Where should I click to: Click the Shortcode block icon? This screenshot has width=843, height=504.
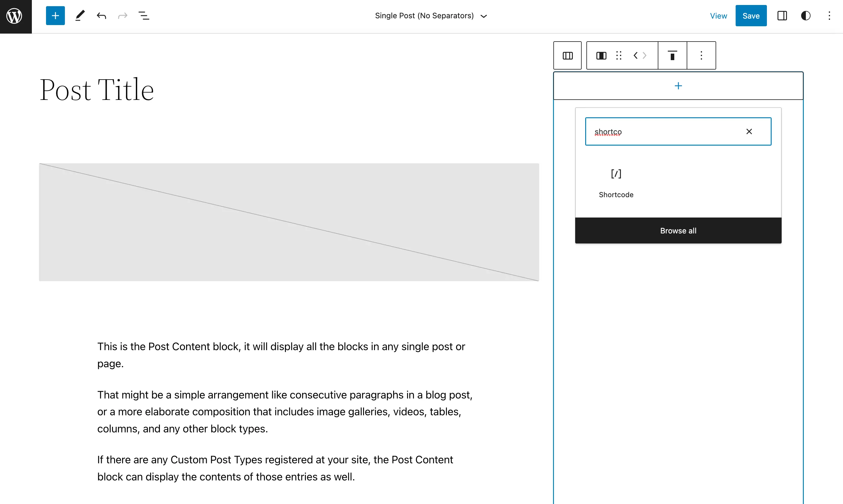pos(616,173)
